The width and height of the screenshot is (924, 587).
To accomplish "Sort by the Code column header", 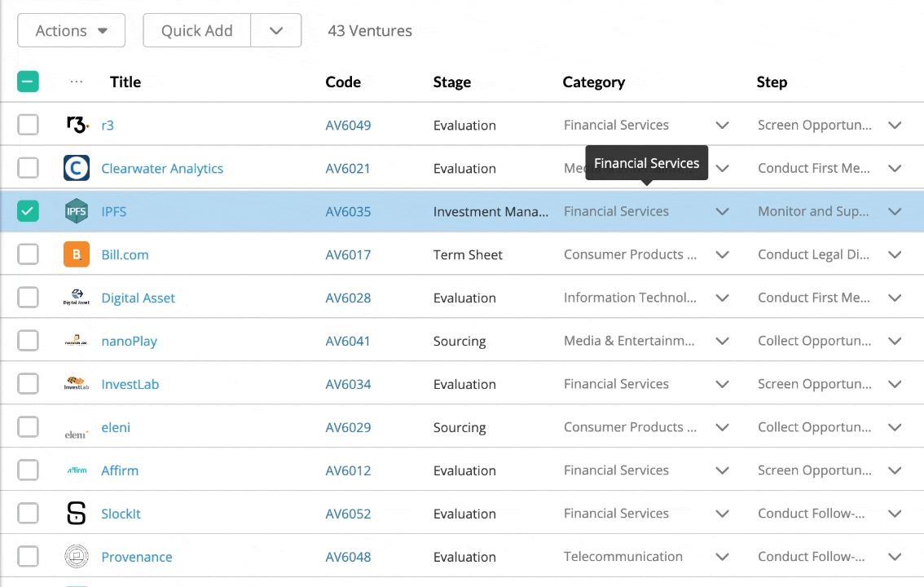I will click(x=343, y=82).
